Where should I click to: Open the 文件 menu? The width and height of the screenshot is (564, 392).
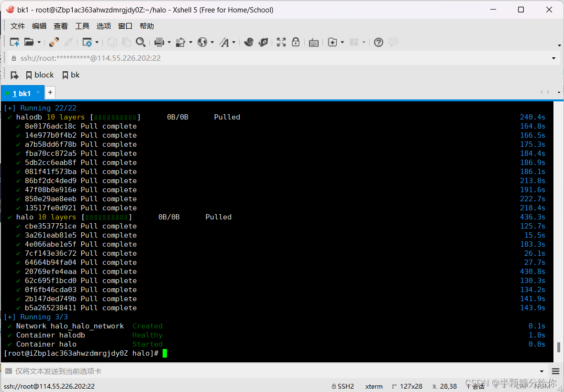pyautogui.click(x=17, y=26)
